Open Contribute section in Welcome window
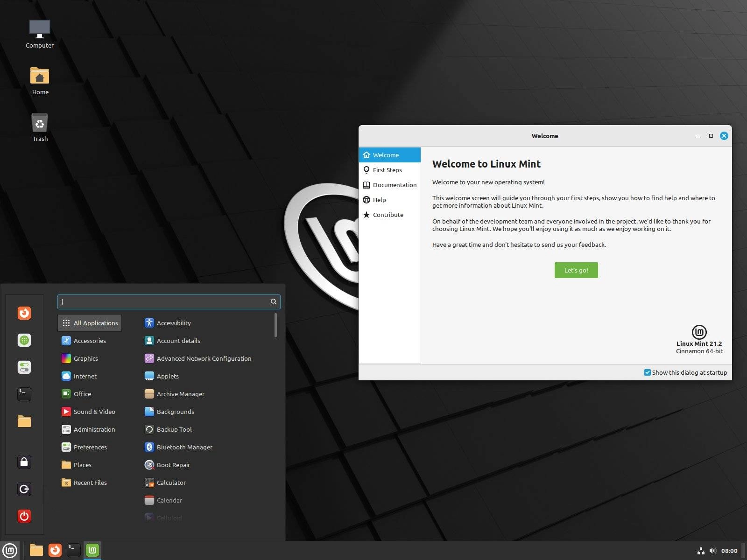The width and height of the screenshot is (747, 560). click(390, 215)
